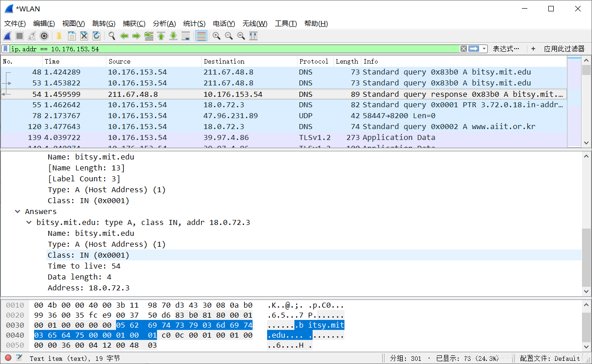Open a capture file
The width and height of the screenshot is (592, 364).
[59, 36]
